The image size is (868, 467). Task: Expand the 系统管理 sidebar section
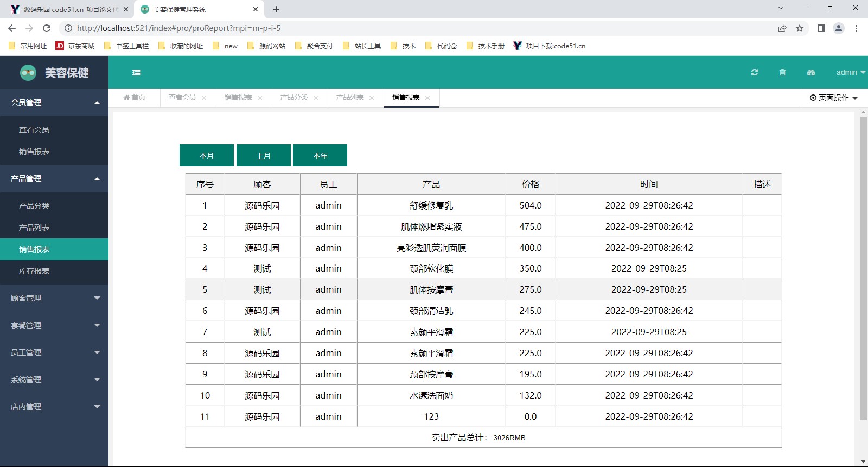(54, 380)
